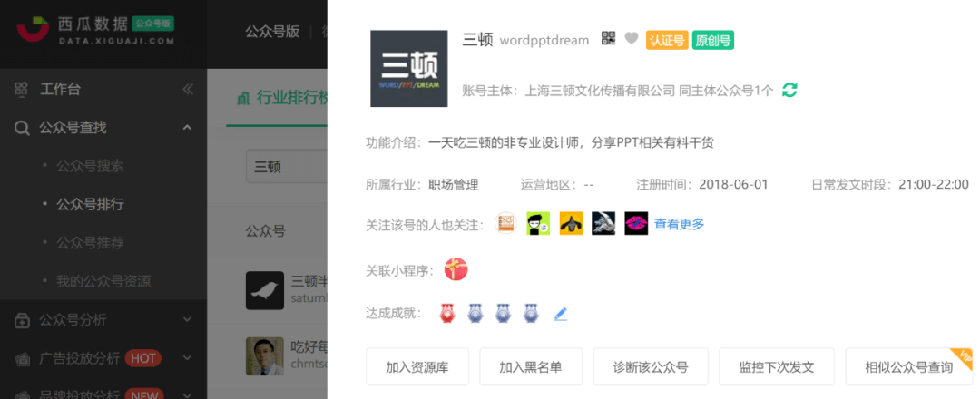
Task: Open the red lips avatar
Action: (x=636, y=223)
